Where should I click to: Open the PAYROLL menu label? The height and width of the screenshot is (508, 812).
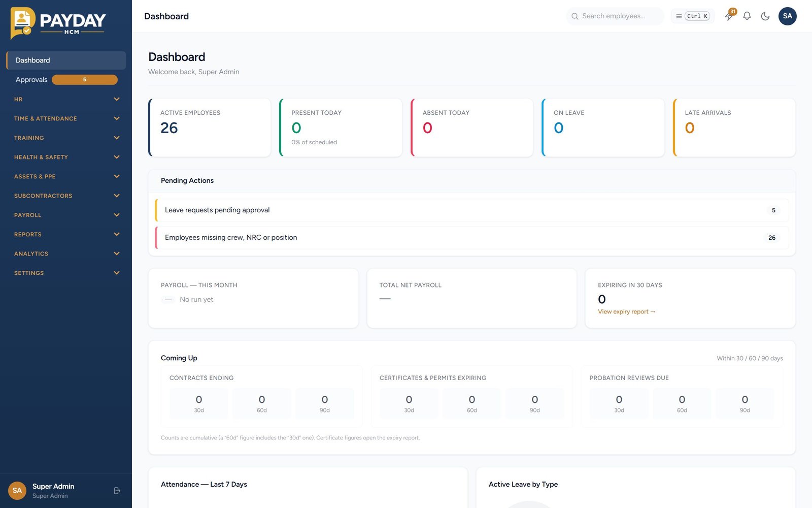(x=28, y=215)
